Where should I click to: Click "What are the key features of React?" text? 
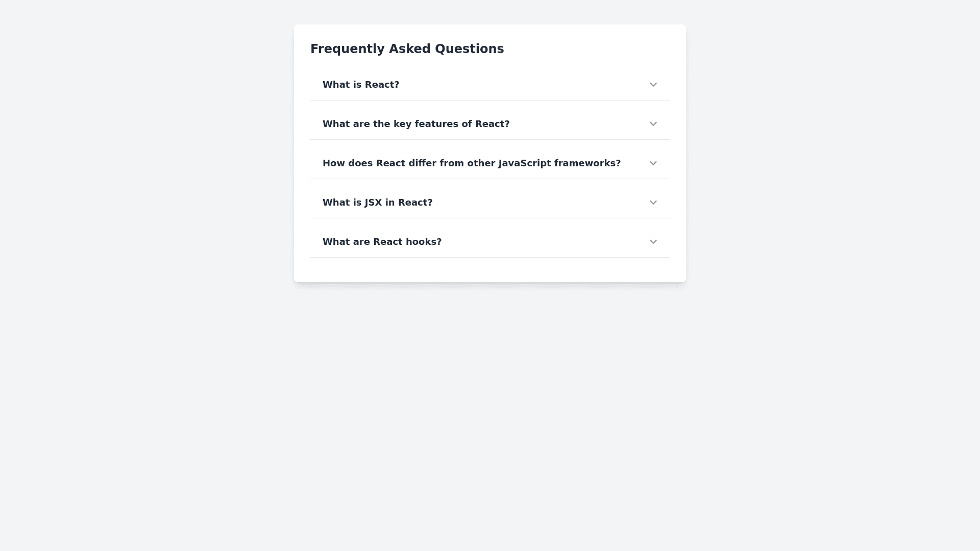[x=415, y=124]
